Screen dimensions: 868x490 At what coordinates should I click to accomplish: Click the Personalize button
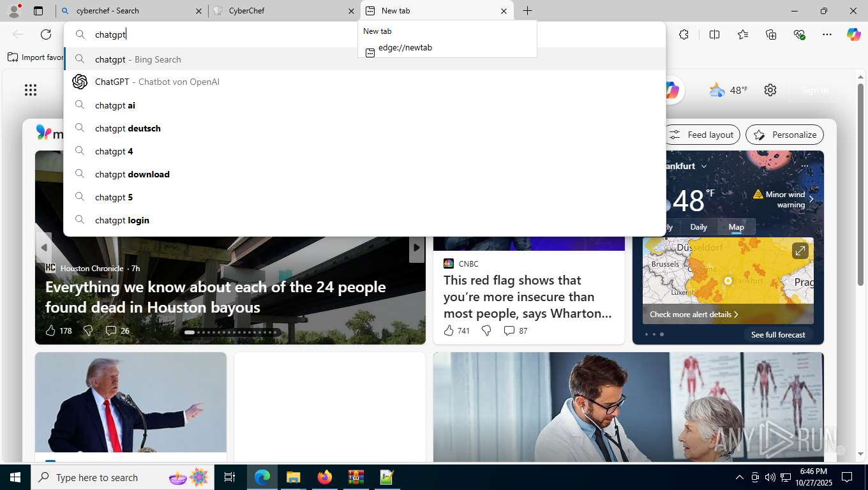785,135
